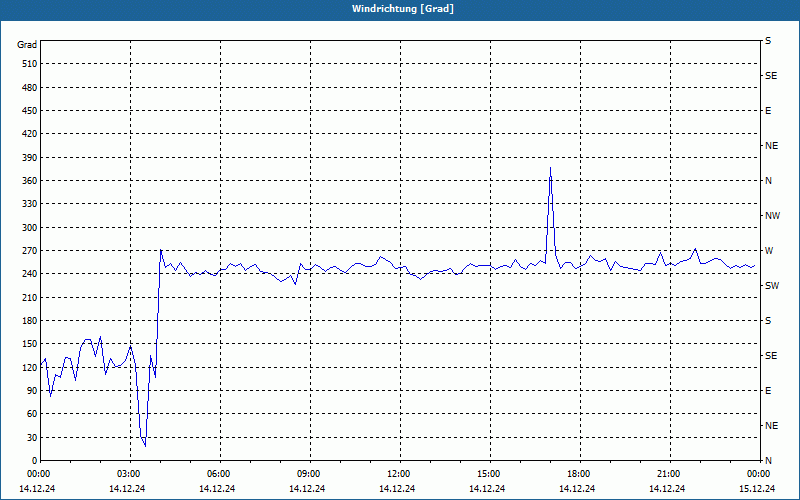Viewport: 800px width, 500px height.
Task: Click the y-axis value 300
Action: 30,228
